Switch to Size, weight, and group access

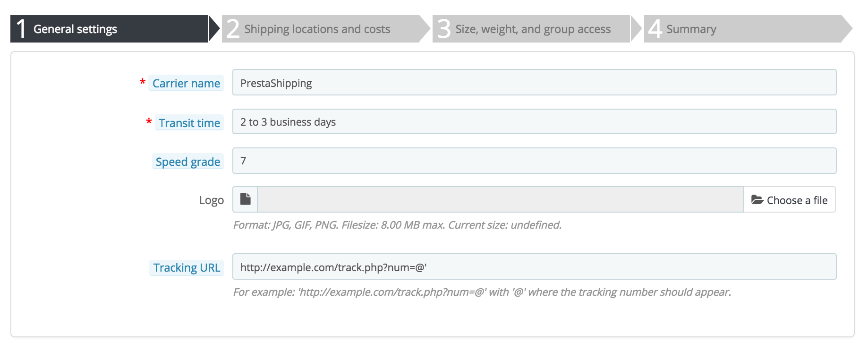click(x=533, y=29)
